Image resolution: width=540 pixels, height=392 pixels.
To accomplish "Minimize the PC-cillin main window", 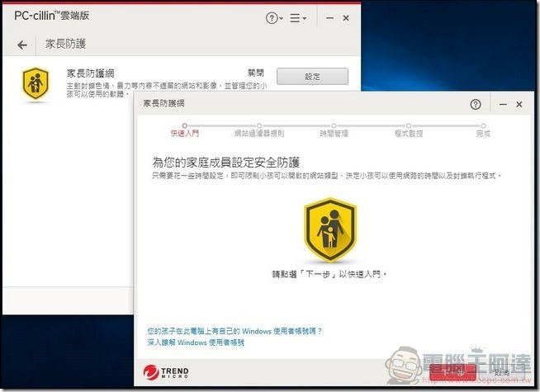I will [329, 18].
